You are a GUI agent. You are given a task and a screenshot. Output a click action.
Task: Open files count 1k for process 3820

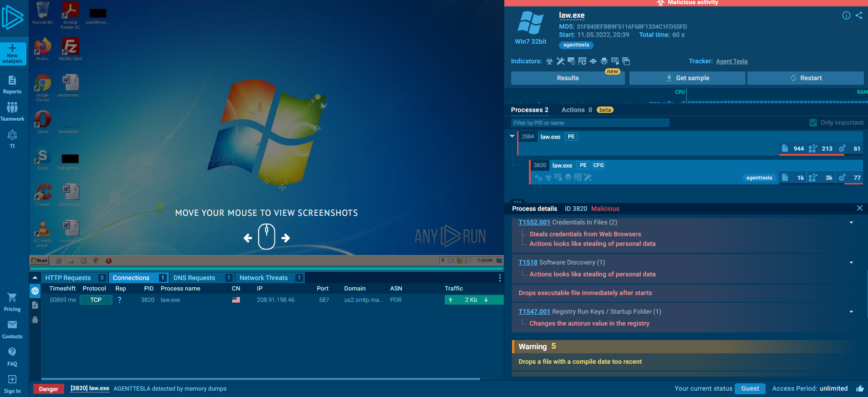(x=792, y=178)
